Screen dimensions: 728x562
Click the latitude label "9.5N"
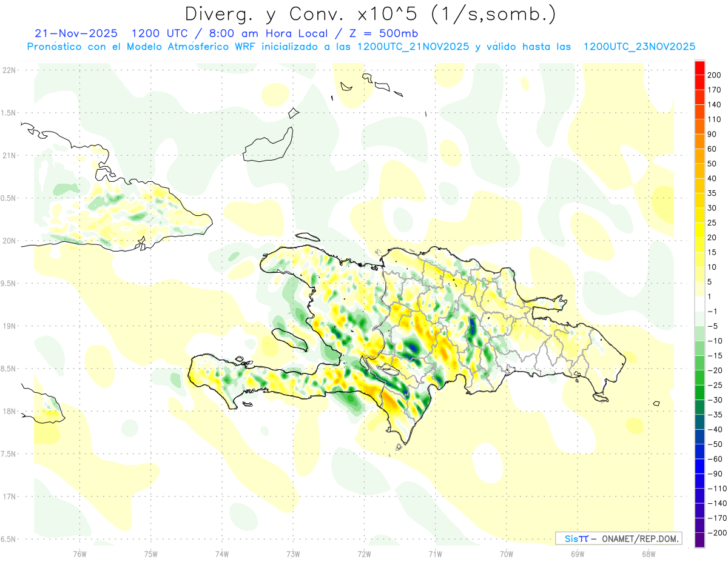coord(8,284)
